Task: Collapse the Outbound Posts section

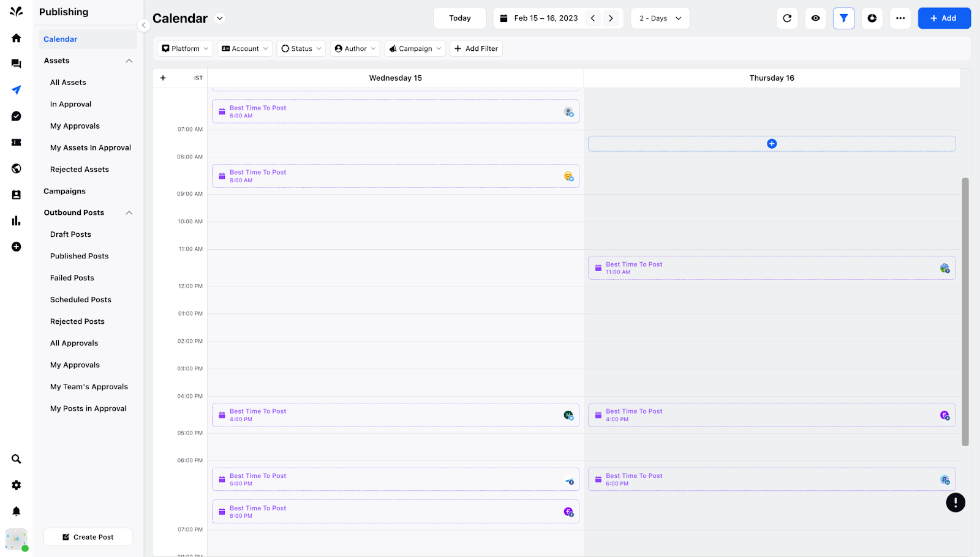Action: tap(129, 212)
